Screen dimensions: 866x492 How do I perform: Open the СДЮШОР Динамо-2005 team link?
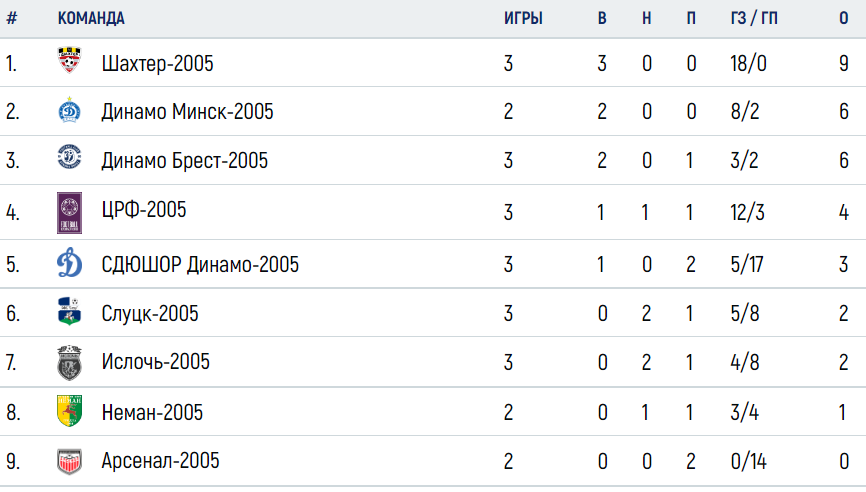tap(200, 264)
